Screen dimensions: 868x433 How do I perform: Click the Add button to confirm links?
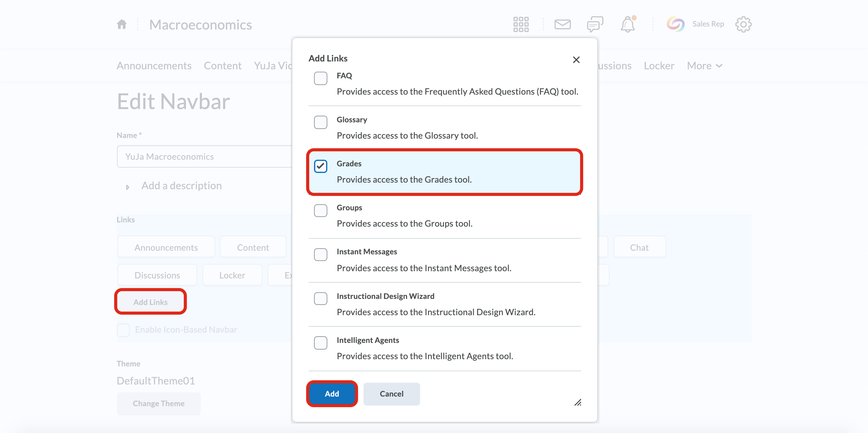pos(332,394)
